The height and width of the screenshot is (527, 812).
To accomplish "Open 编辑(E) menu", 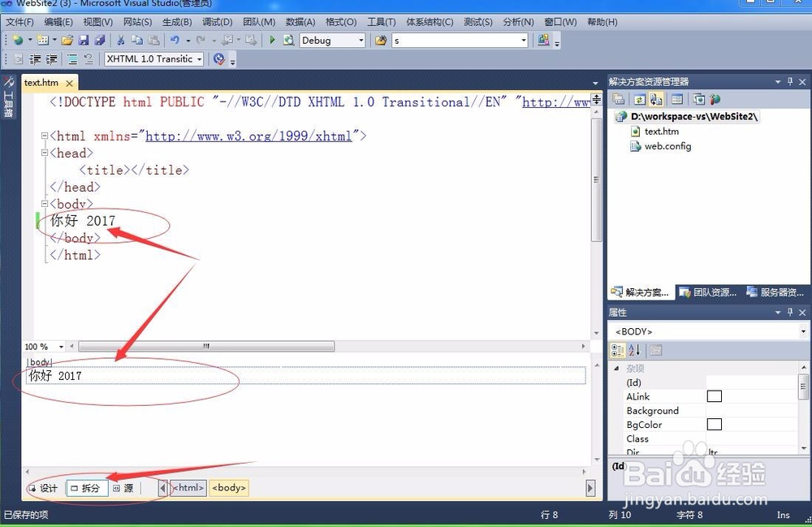I will tap(58, 22).
